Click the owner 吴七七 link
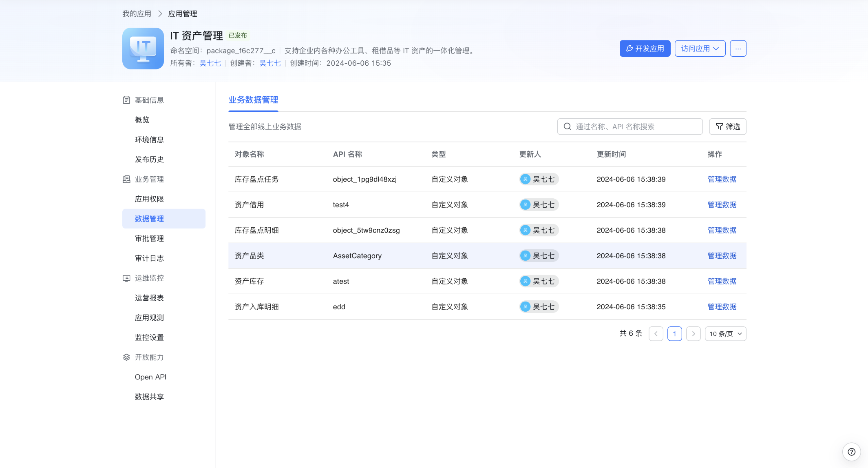 [x=210, y=63]
